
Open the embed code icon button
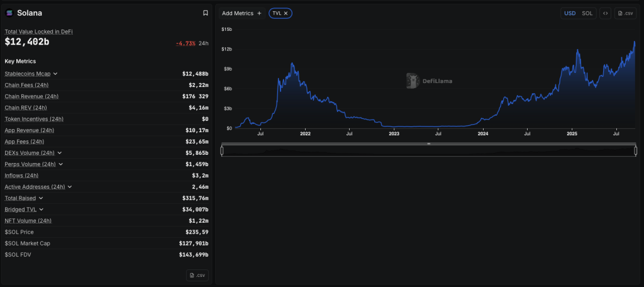click(605, 13)
